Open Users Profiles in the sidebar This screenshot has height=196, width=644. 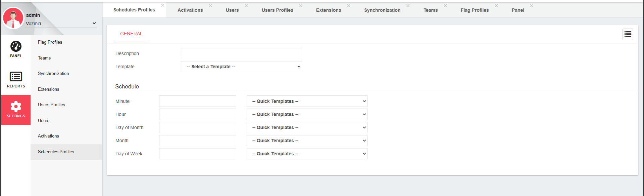pos(51,105)
